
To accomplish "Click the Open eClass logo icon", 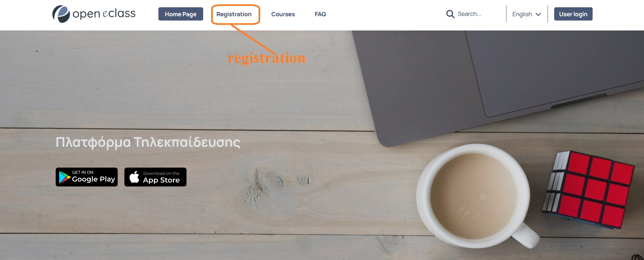I will click(61, 14).
